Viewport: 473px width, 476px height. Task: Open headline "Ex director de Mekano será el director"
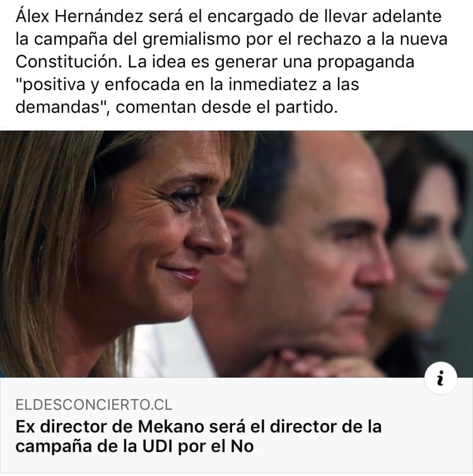pyautogui.click(x=199, y=427)
